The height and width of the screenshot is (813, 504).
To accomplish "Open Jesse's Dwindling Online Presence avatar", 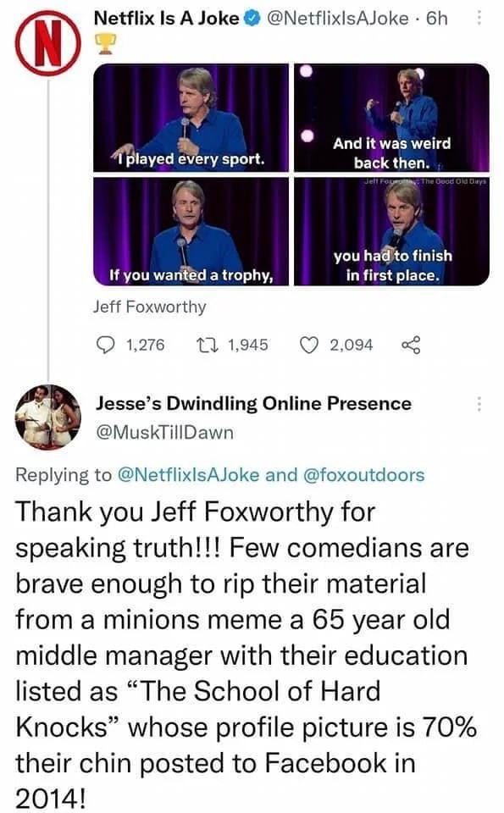I will (47, 418).
